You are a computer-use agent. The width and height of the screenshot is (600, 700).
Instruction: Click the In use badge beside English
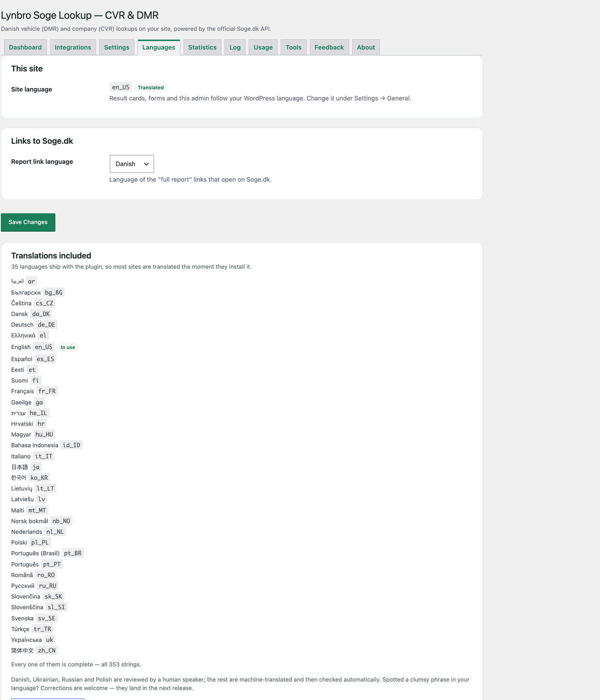[x=68, y=347]
